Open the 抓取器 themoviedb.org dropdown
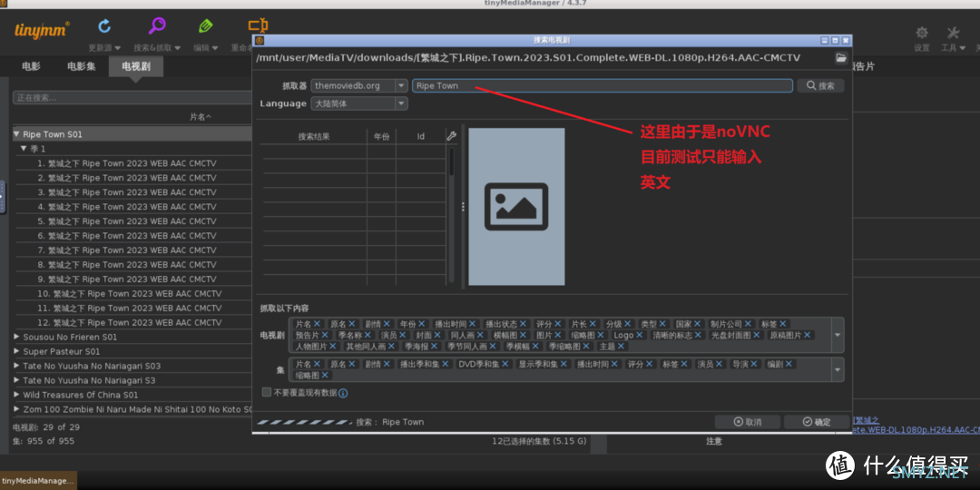The height and width of the screenshot is (490, 980). point(401,85)
